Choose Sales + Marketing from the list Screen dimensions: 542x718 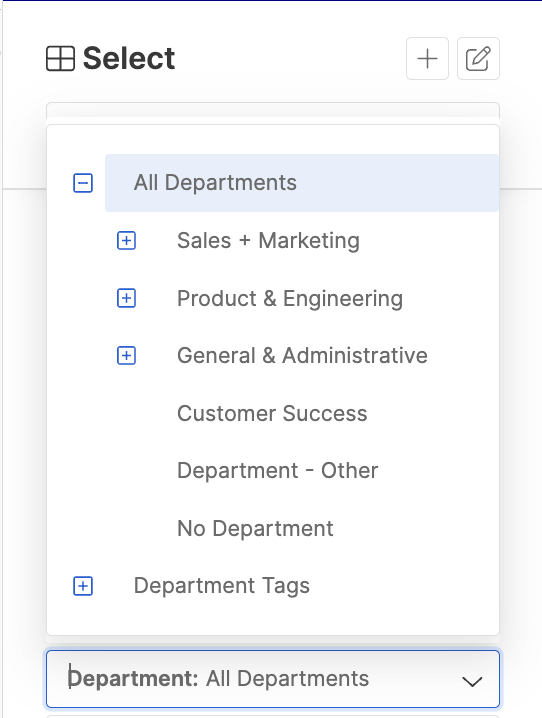coord(268,240)
